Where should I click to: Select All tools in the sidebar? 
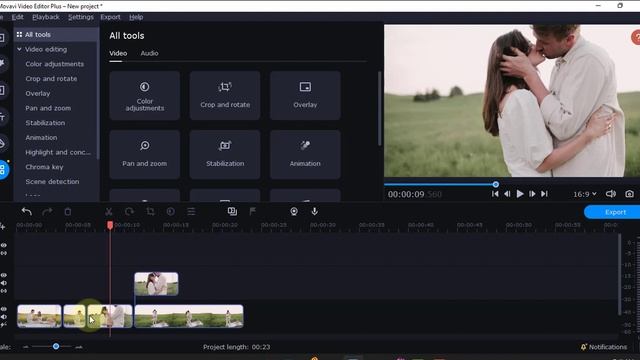pos(56,35)
